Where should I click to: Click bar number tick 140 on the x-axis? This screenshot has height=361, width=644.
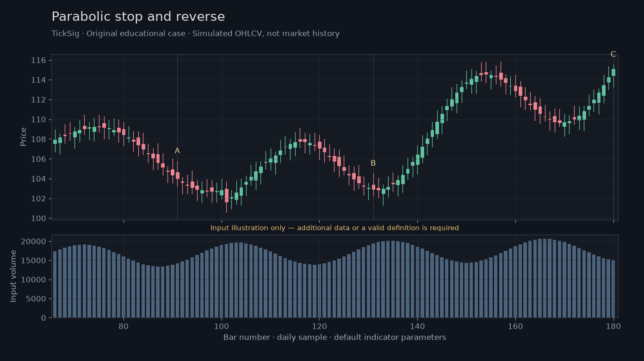point(417,325)
